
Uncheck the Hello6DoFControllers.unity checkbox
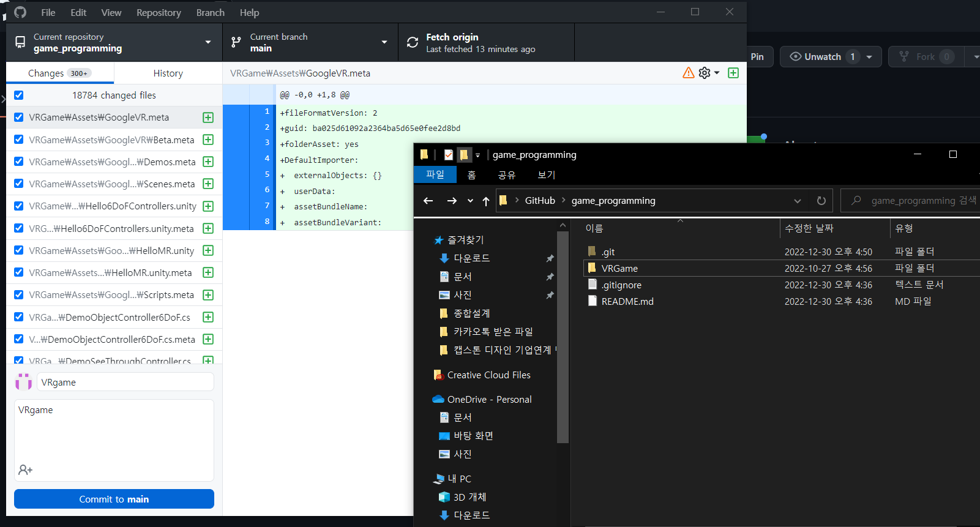coord(18,206)
